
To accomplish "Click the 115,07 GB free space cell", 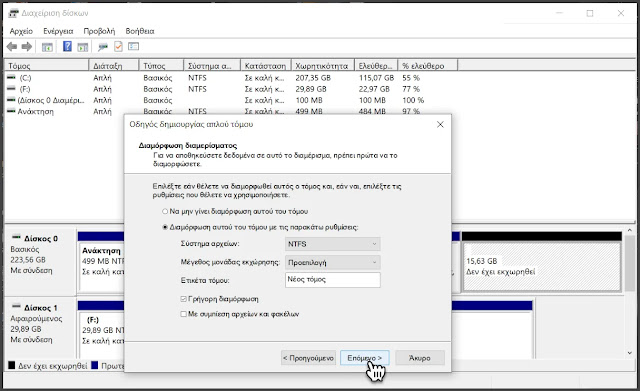I will click(376, 78).
